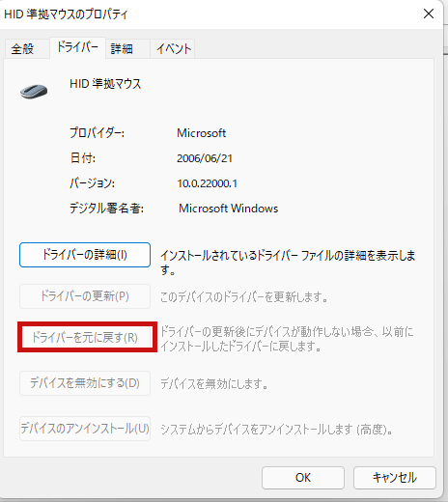Click the version number 10.0.22000.1
448x502 pixels.
[x=207, y=183]
